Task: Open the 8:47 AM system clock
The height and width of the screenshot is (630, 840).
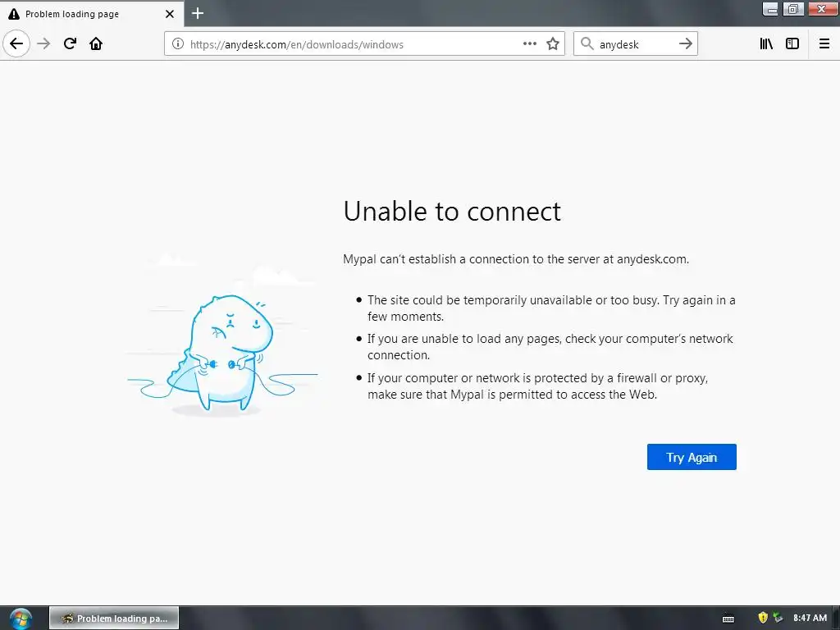Action: click(x=810, y=618)
